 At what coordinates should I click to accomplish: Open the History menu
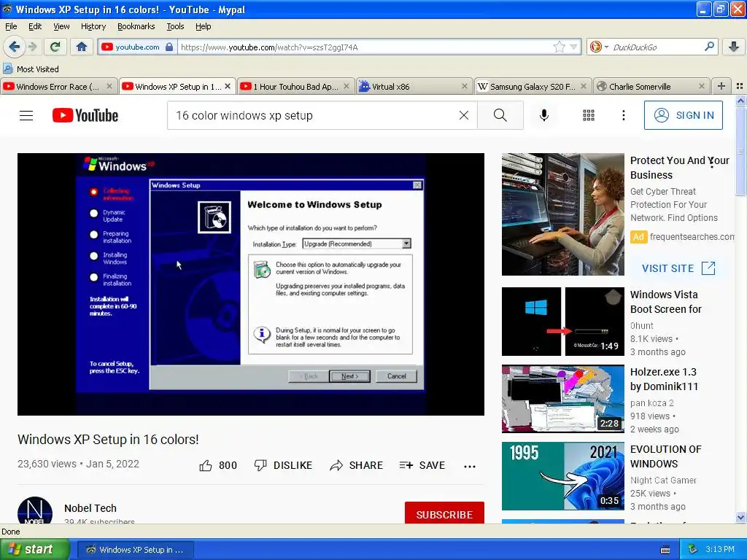coord(93,26)
